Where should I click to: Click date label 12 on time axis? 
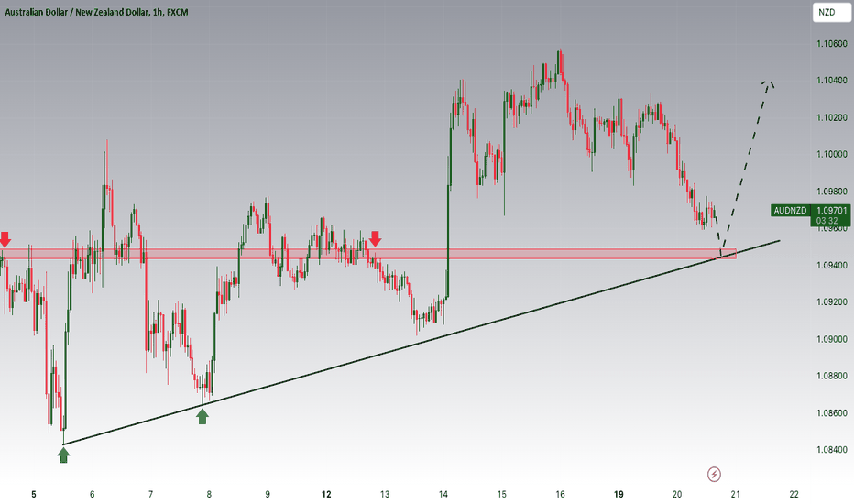(326, 494)
